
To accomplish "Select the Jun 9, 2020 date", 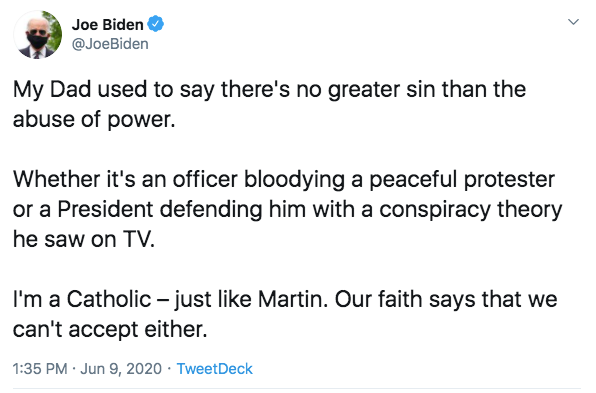I will pyautogui.click(x=121, y=369).
